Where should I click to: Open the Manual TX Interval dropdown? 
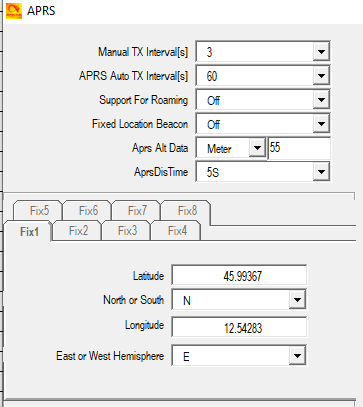point(263,52)
